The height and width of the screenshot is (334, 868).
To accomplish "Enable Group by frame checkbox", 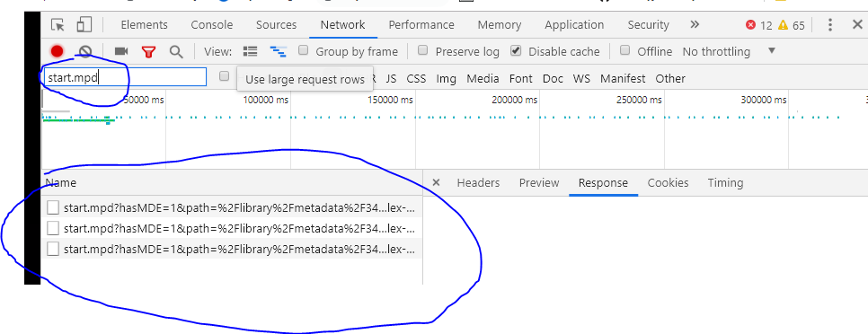I will pyautogui.click(x=304, y=51).
